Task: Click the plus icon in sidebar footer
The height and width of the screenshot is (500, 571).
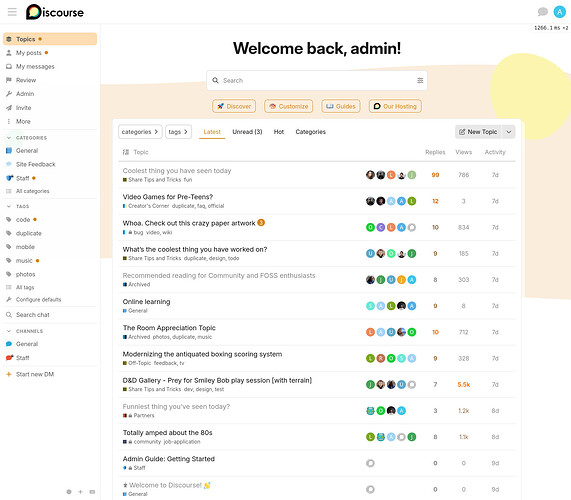Action: 80,492
